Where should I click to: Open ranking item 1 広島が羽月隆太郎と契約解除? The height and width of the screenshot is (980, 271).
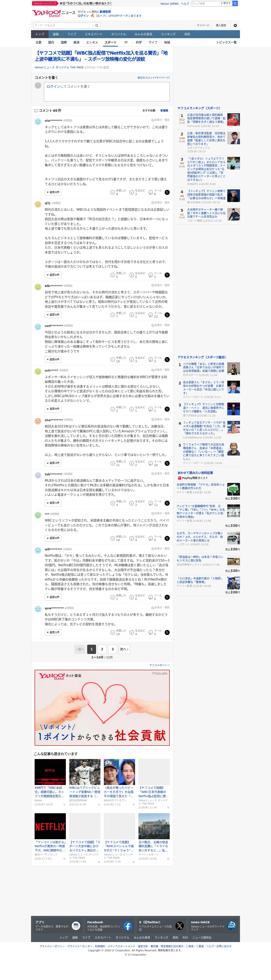coord(206,118)
